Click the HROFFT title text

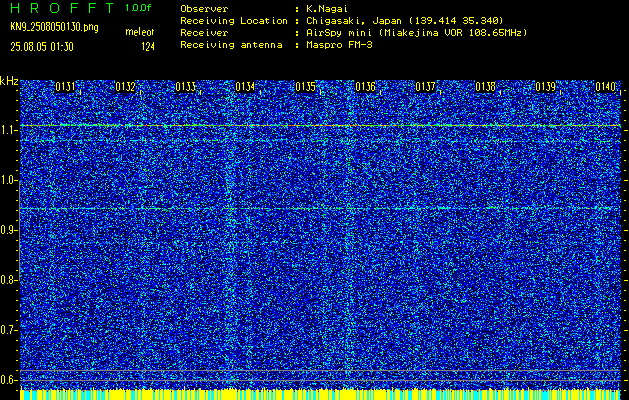62,8
